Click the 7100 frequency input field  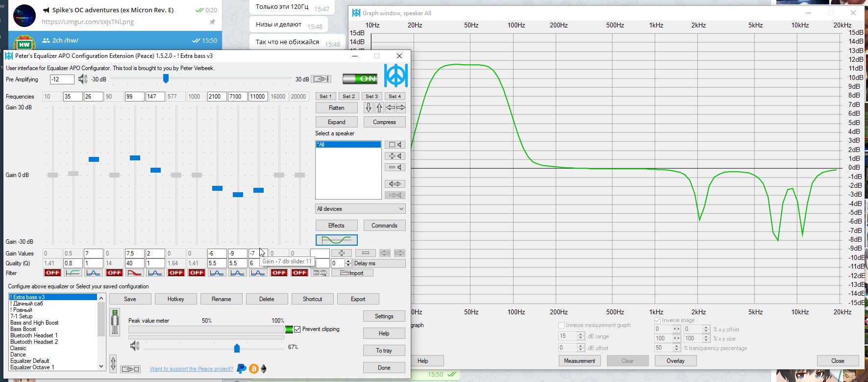tap(237, 97)
